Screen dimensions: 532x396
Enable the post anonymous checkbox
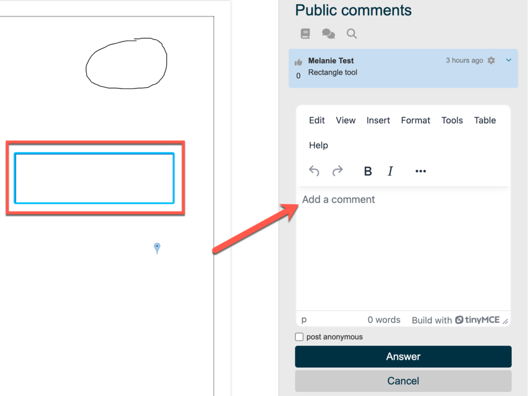(x=299, y=337)
